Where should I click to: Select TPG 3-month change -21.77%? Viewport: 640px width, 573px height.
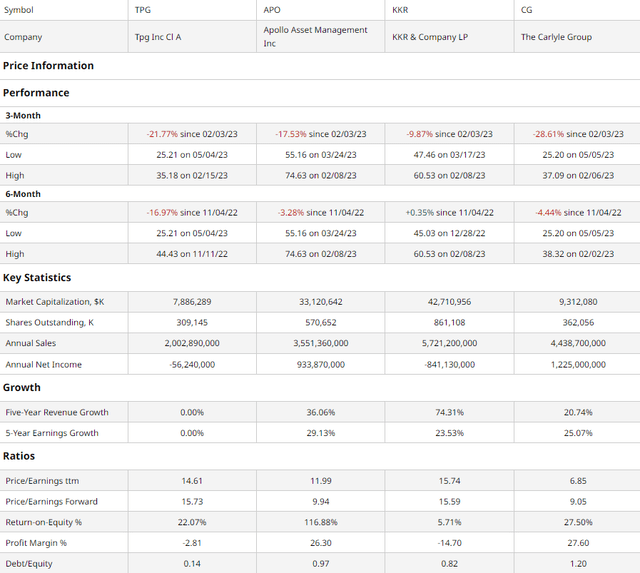(x=162, y=134)
